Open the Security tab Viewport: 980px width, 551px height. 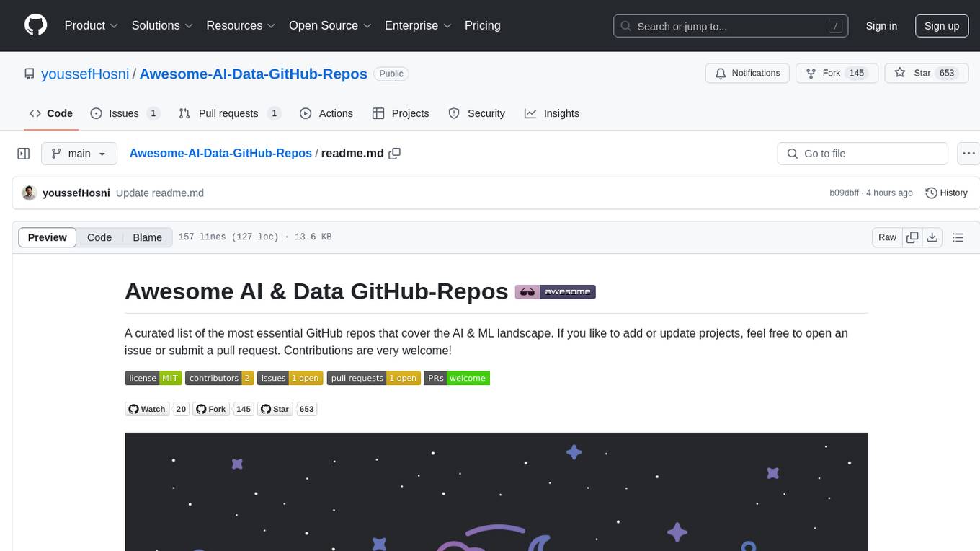(x=477, y=113)
